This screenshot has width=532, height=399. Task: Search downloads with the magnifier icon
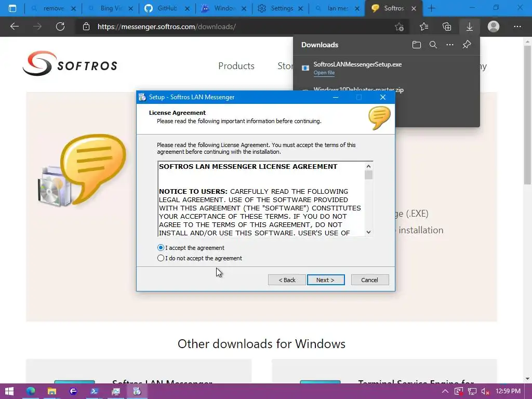pos(433,45)
